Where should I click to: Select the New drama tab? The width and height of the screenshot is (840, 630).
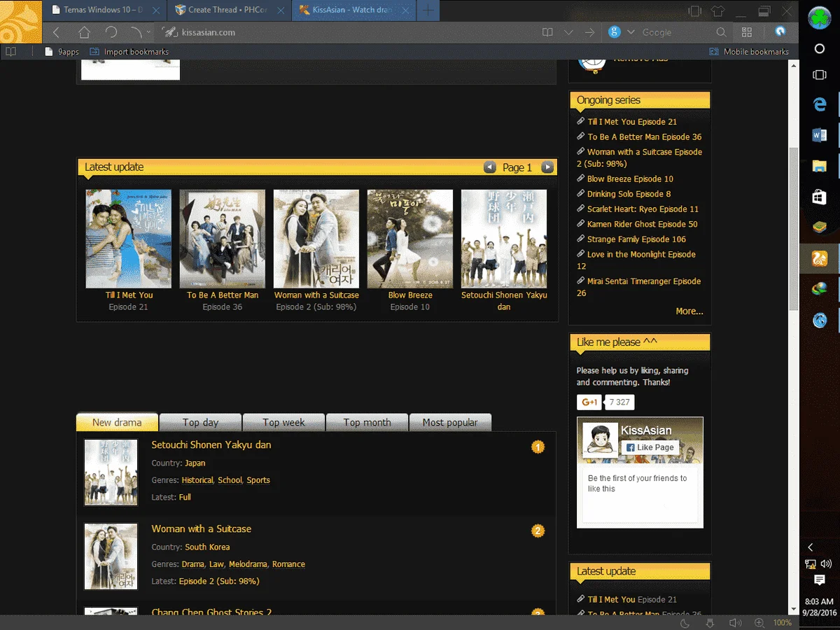[117, 422]
